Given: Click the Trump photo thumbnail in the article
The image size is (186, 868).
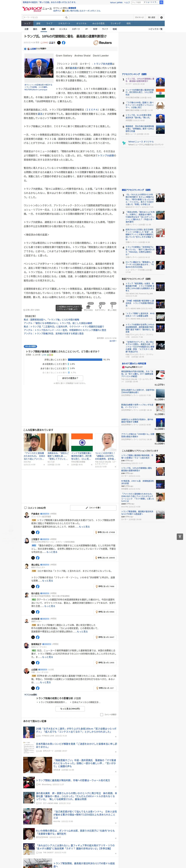Looking at the screenshot, I should 39,68.
